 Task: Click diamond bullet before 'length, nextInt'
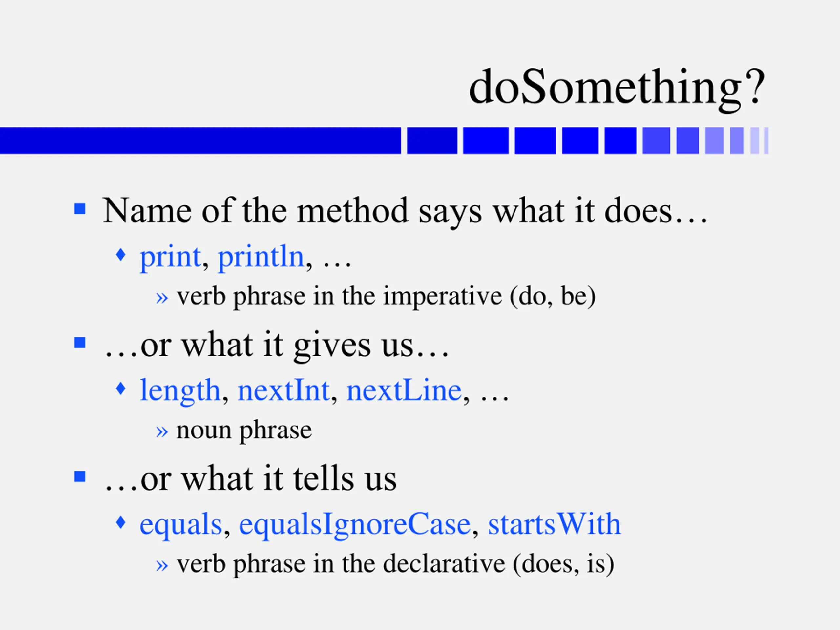tap(120, 388)
